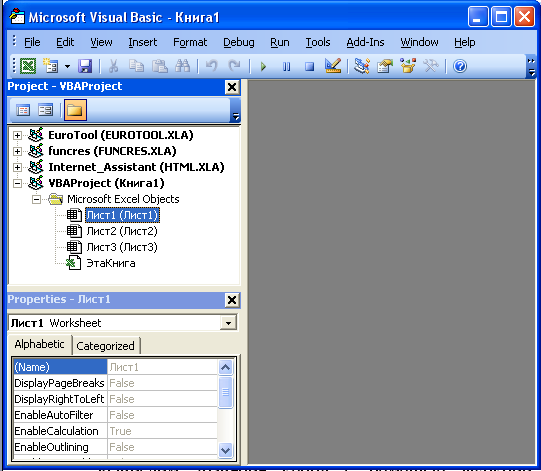Image resolution: width=541 pixels, height=471 pixels.
Task: Click properties list scroll up arrow
Action: pos(225,367)
